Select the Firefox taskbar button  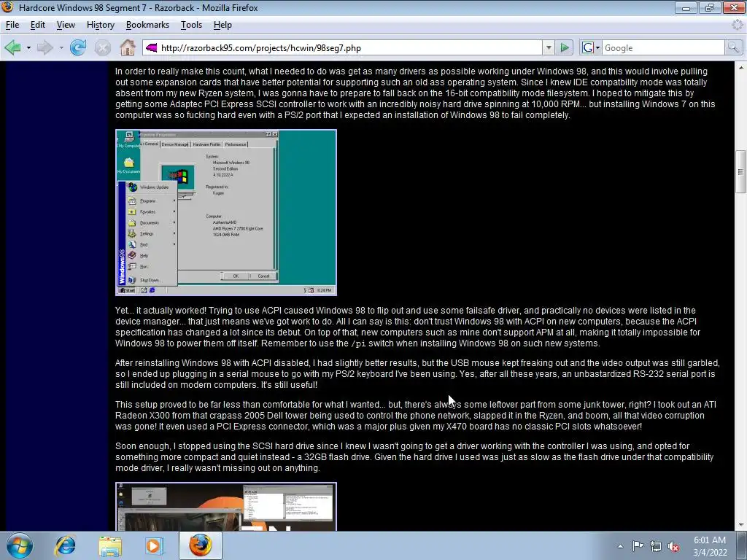[201, 545]
